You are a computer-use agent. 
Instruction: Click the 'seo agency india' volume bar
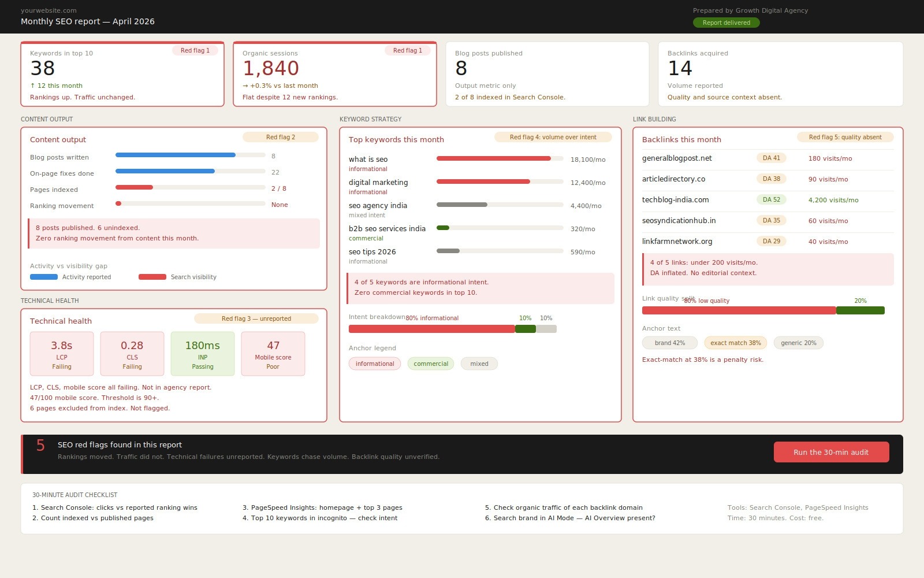[500, 205]
